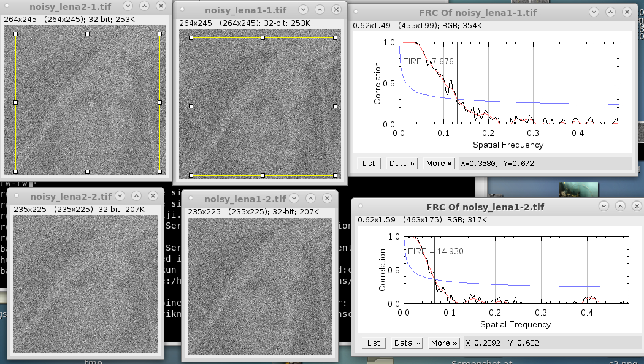Open Data » menu in FRC Of noisy_lena1-1 window
The width and height of the screenshot is (644, 364).
pyautogui.click(x=402, y=163)
